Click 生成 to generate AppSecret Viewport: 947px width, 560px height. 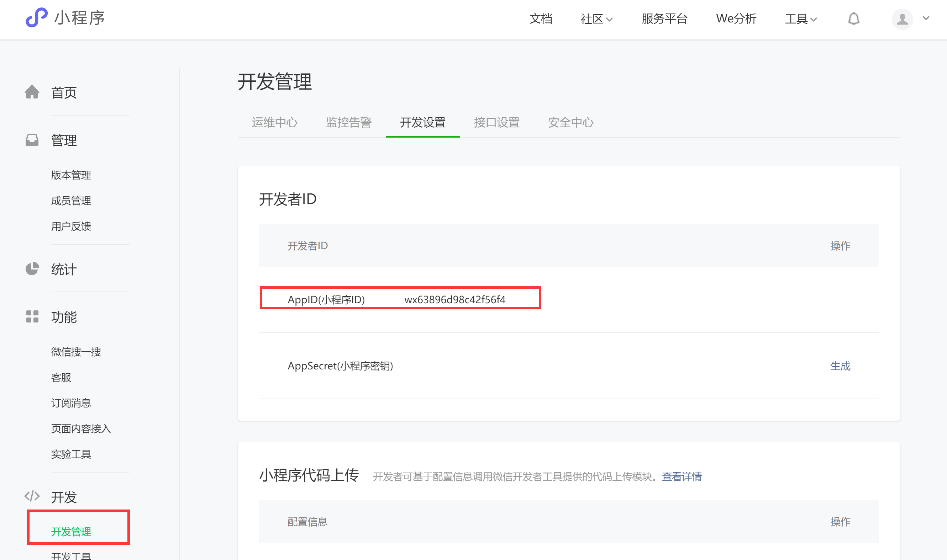pos(840,366)
